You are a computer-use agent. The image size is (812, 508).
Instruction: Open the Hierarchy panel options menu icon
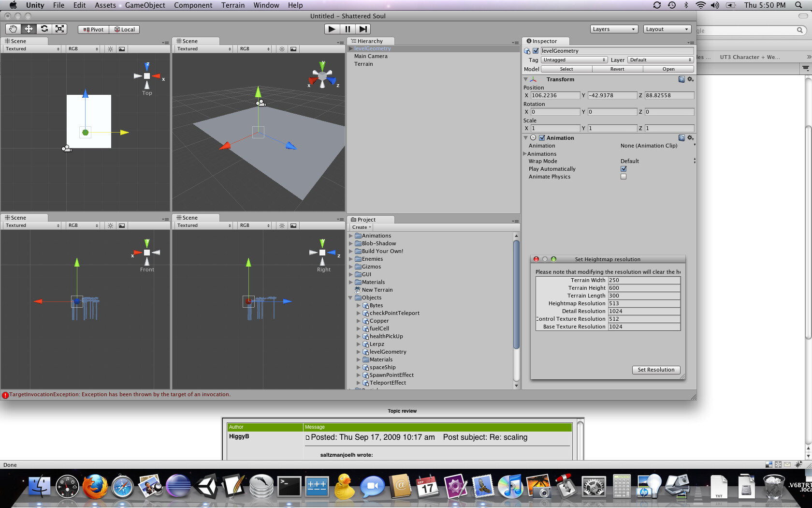pyautogui.click(x=515, y=43)
